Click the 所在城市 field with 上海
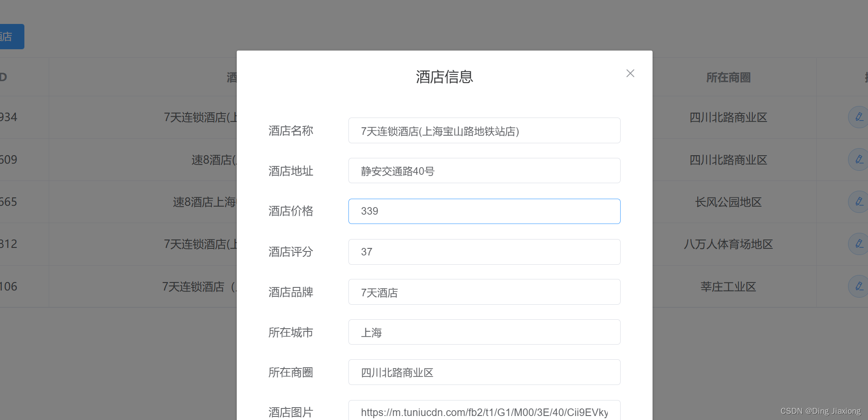Viewport: 868px width, 420px height. [484, 332]
